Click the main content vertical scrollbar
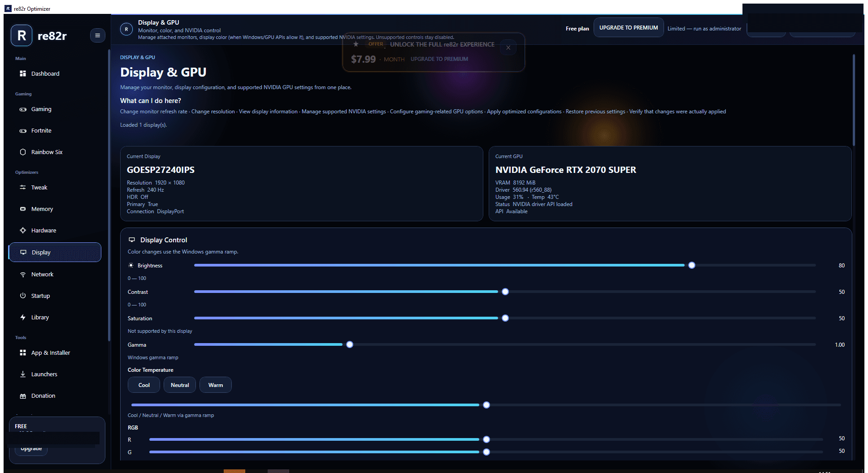This screenshot has height=473, width=868. pyautogui.click(x=854, y=100)
